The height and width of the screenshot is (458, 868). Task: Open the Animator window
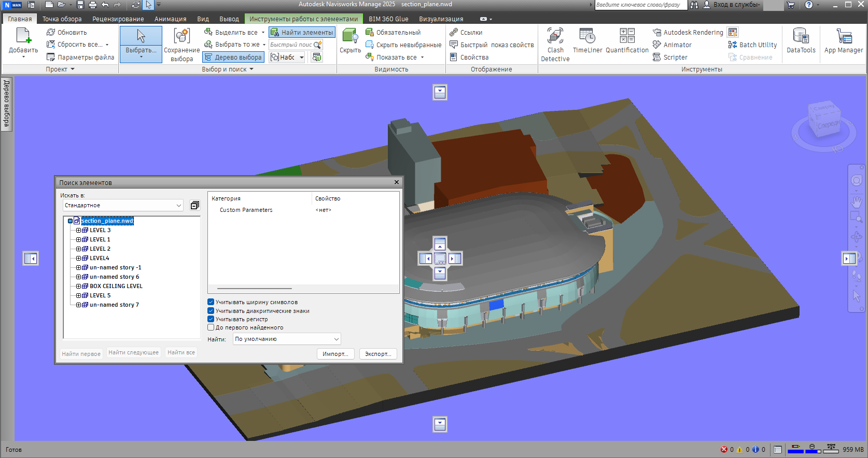[x=673, y=45]
